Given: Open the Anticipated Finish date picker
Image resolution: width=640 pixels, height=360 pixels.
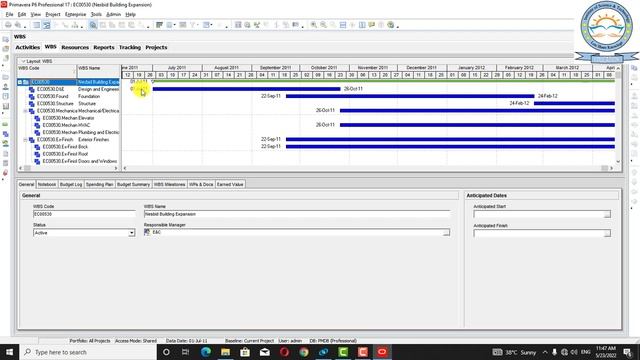Looking at the screenshot, I should point(607,233).
